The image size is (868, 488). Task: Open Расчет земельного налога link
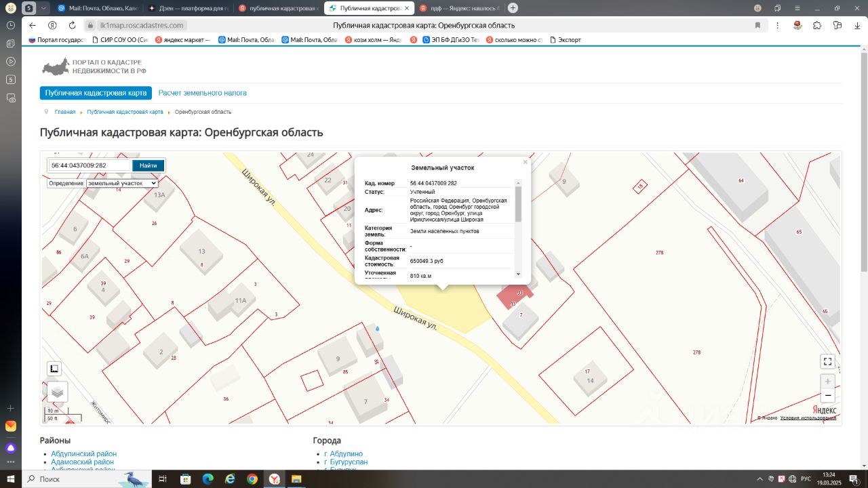click(203, 93)
